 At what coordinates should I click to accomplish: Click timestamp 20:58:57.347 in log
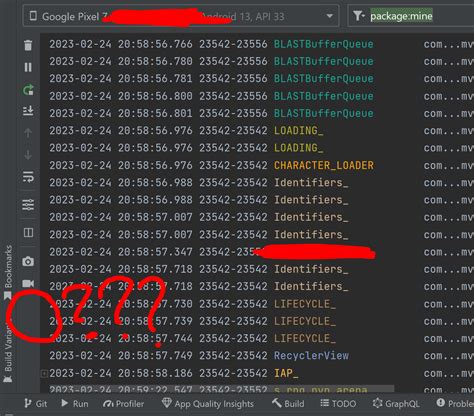tap(155, 252)
